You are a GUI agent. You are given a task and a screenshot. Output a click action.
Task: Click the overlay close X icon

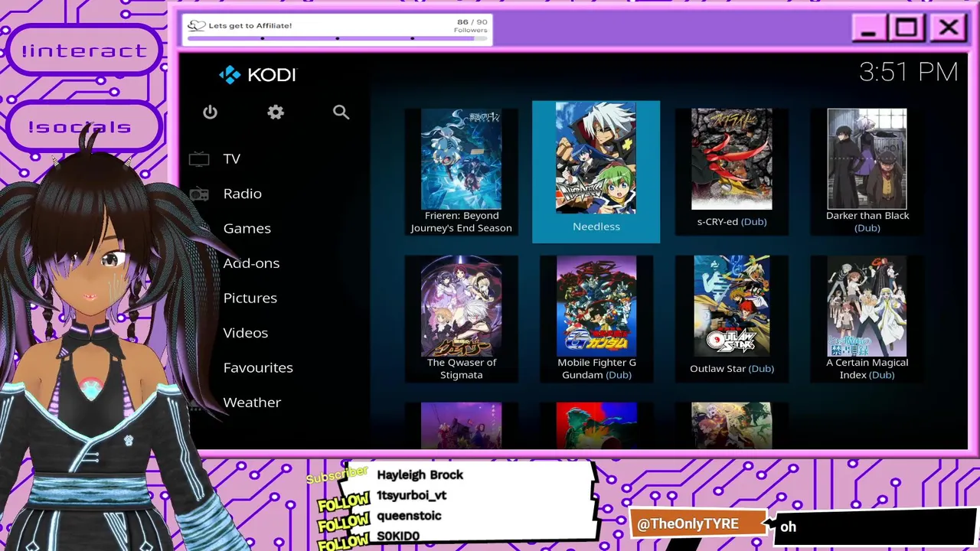point(949,29)
